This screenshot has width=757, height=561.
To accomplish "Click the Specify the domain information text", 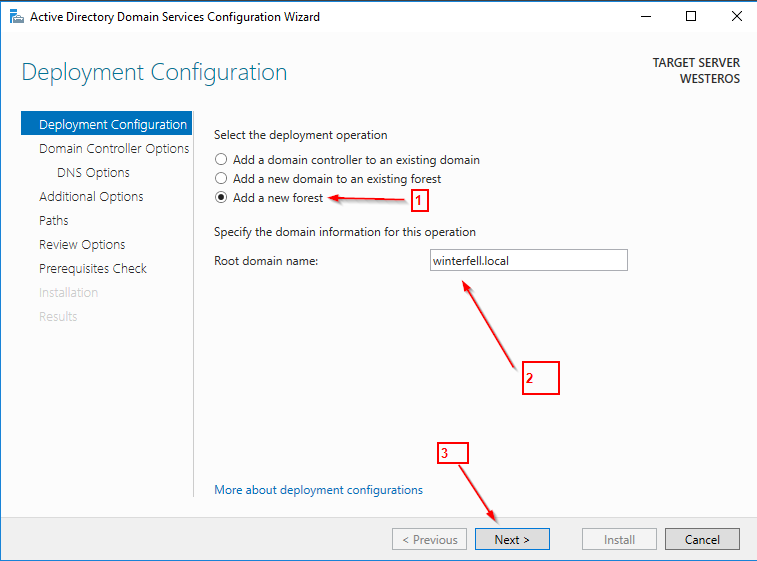I will [345, 232].
